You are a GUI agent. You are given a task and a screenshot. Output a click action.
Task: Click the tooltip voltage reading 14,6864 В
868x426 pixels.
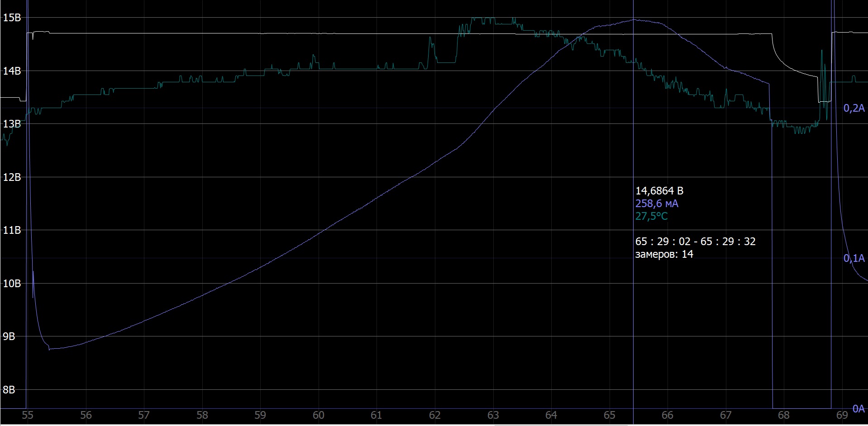659,191
